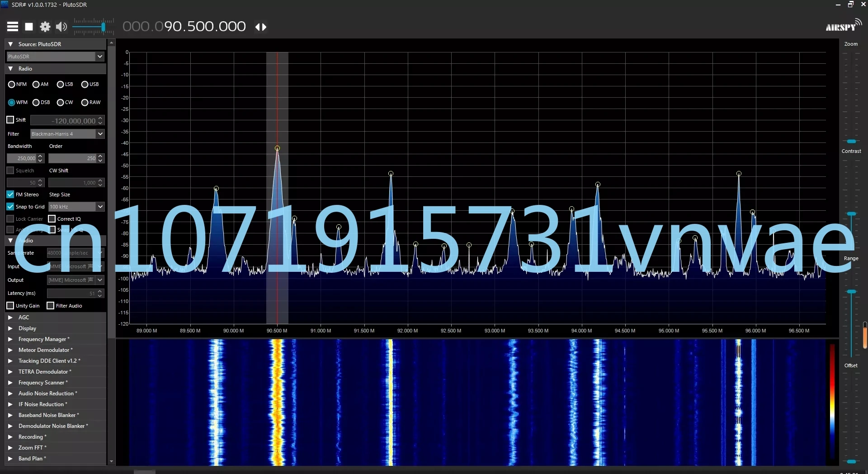This screenshot has width=868, height=474.
Task: Expand the Zoom FFT panel
Action: tap(10, 448)
